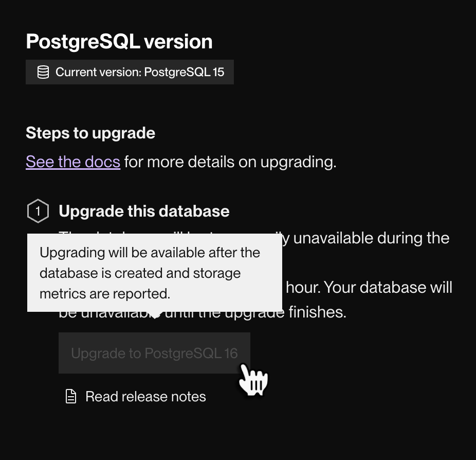Click the Steps to upgrade heading
The image size is (476, 460).
[90, 133]
